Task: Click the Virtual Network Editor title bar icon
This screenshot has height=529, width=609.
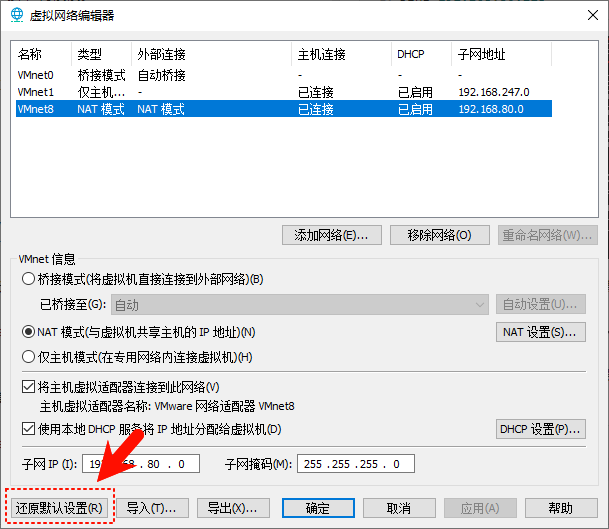Action: pos(17,14)
